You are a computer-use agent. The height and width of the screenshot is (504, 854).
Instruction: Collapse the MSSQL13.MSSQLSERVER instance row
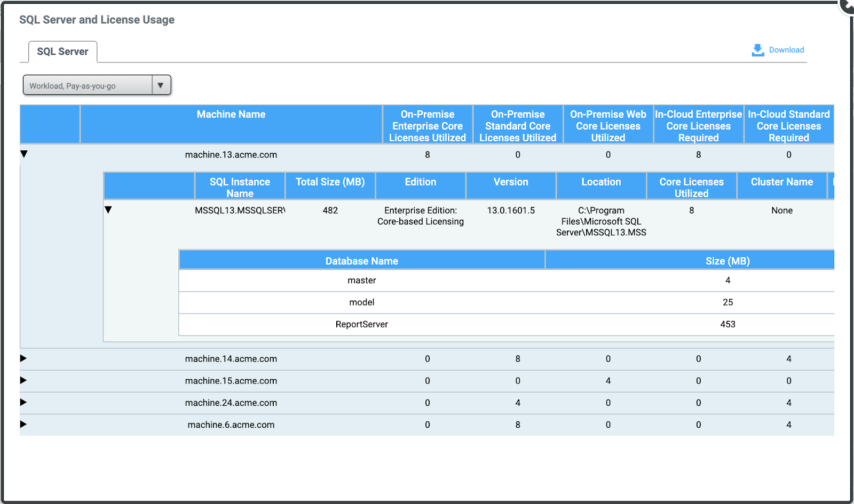pos(108,210)
